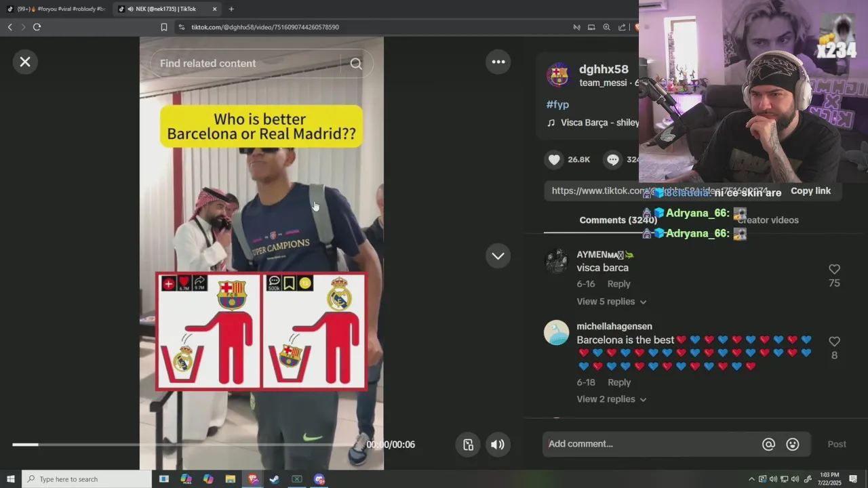Expand View 2 replies
868x488 pixels.
click(x=611, y=399)
